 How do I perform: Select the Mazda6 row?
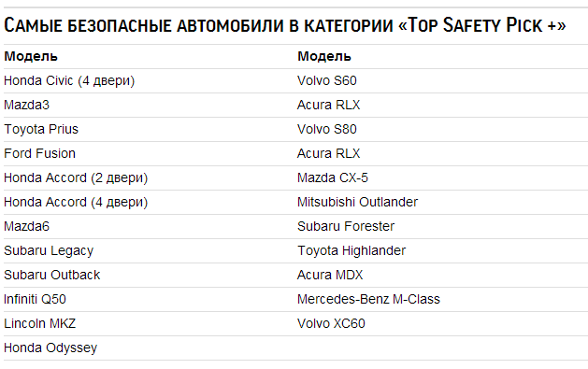26,226
